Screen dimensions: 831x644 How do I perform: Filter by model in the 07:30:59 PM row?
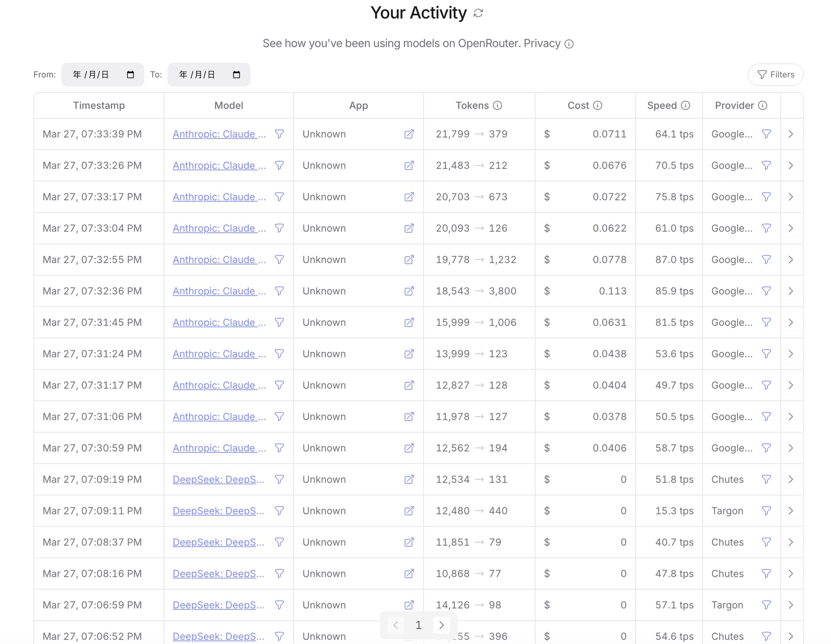tap(280, 448)
